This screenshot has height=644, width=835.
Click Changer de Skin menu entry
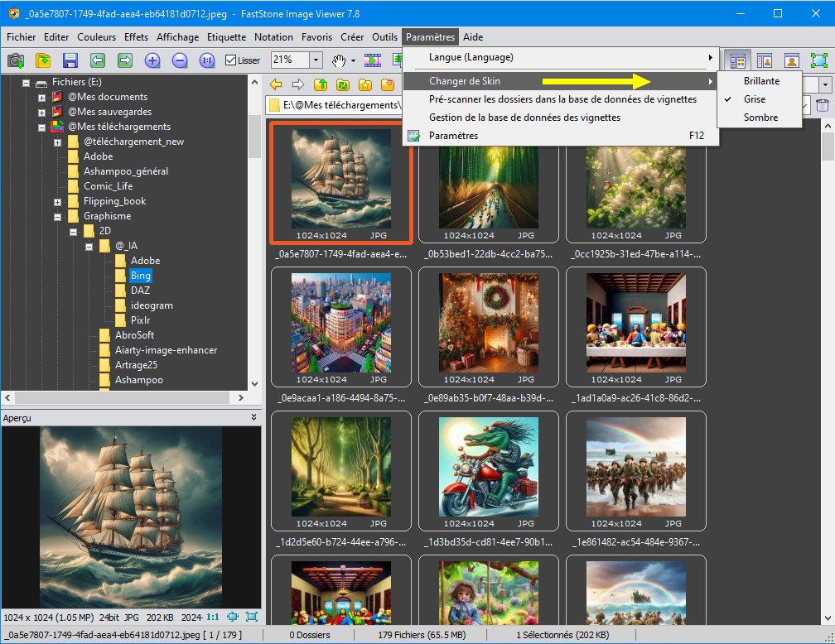[x=561, y=81]
